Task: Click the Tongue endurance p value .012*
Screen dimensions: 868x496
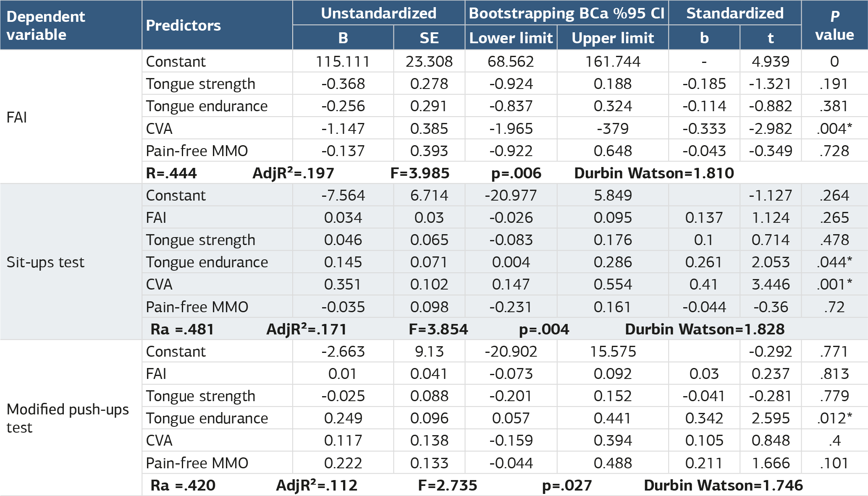Action: click(x=834, y=418)
